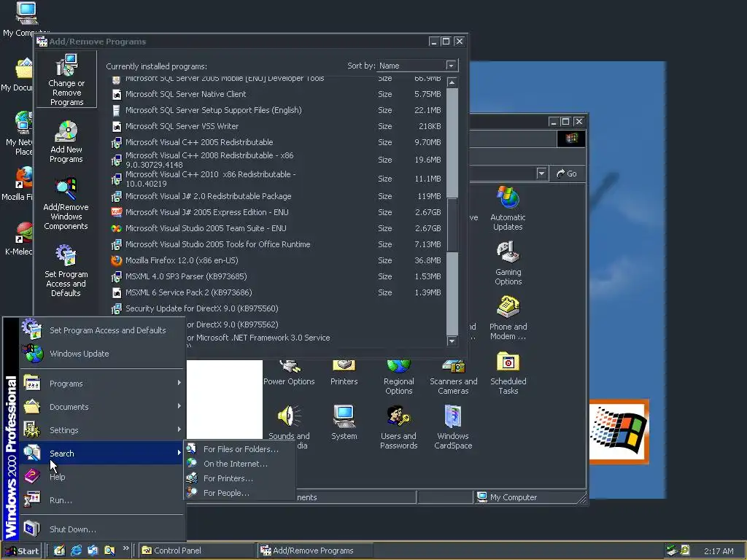Choose Run... from Start menu
The width and height of the screenshot is (747, 560).
tap(101, 499)
